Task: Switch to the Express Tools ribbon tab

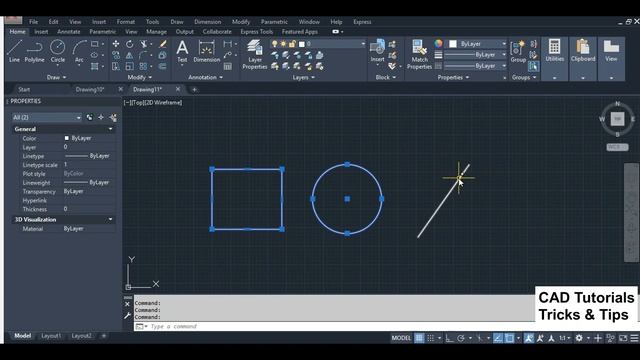Action: point(256,31)
